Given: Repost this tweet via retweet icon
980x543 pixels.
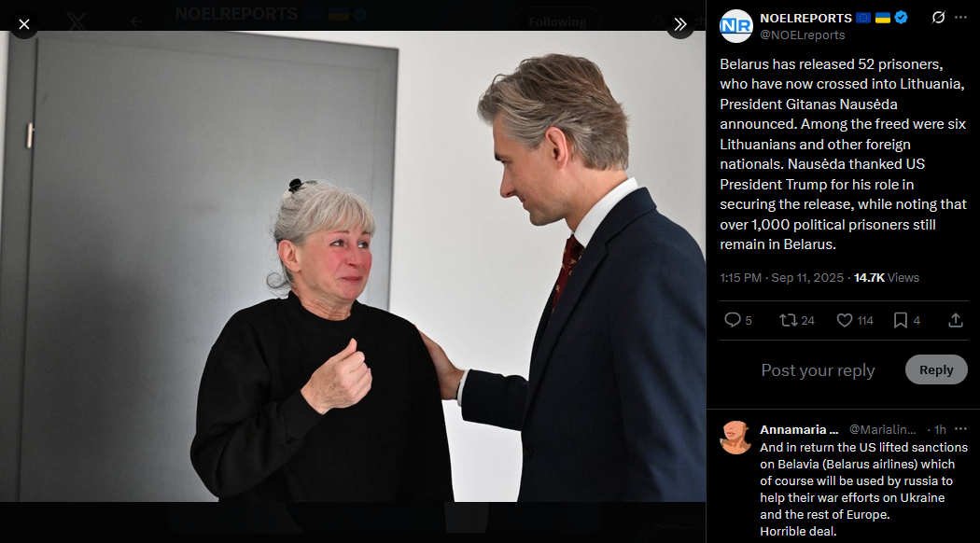Looking at the screenshot, I should 788,320.
